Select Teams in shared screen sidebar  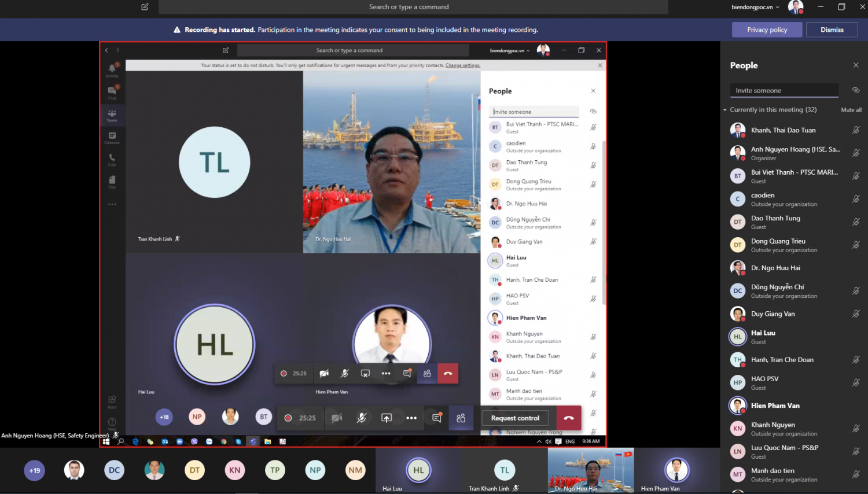[112, 115]
